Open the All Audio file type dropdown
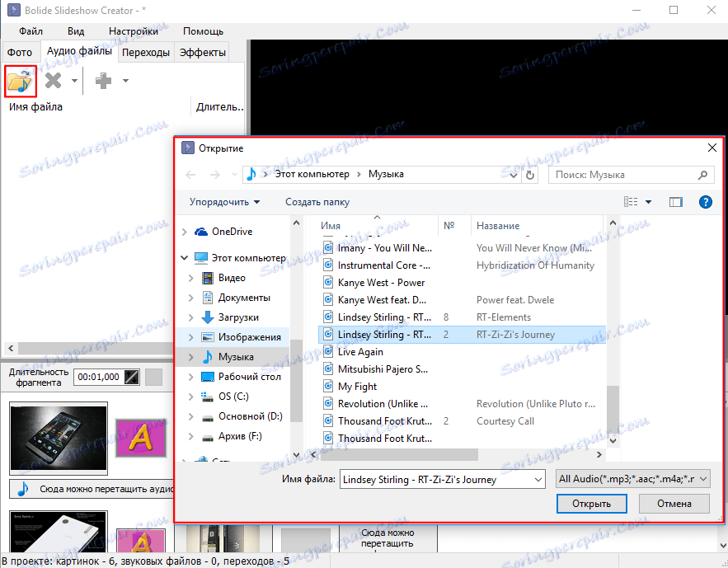Viewport: 728px width, 568px height. click(702, 478)
